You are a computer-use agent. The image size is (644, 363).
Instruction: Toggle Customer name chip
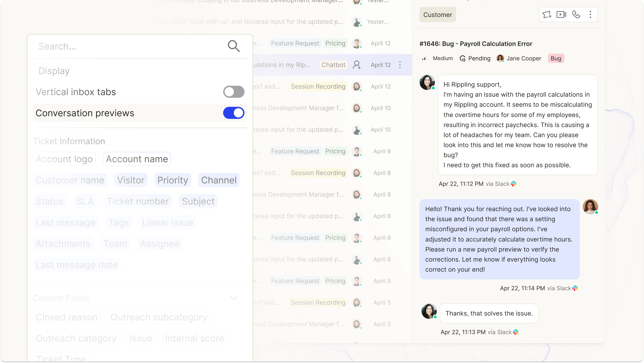70,180
